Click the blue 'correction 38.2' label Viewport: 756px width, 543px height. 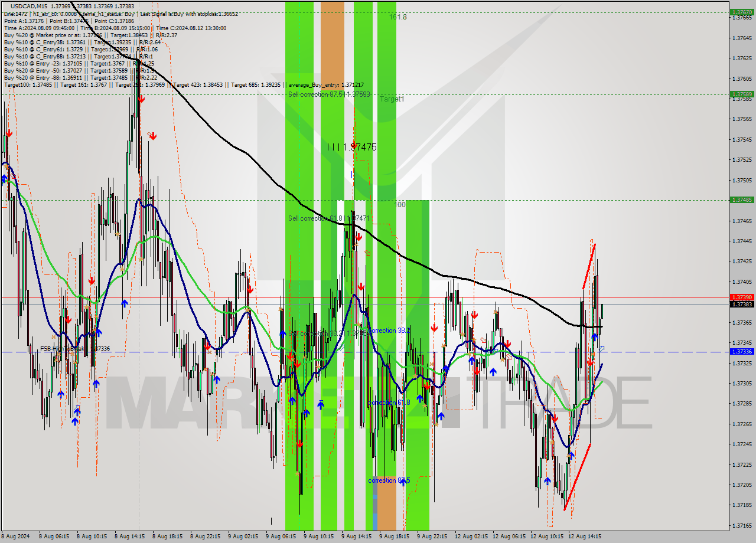point(389,331)
